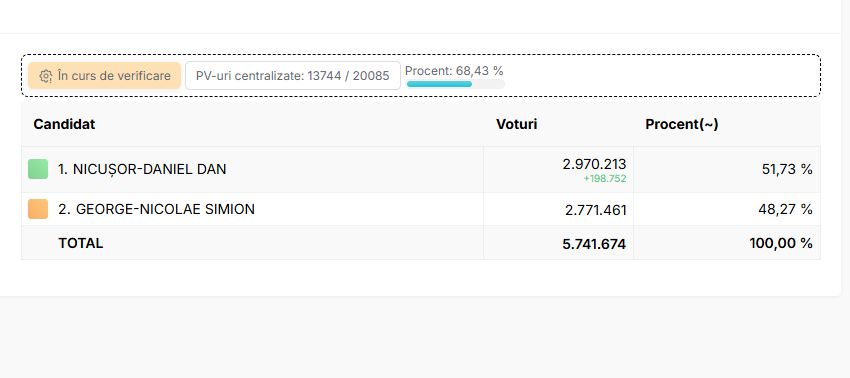Click the 100,00 % total percentage
This screenshot has height=378, width=850.
[781, 244]
